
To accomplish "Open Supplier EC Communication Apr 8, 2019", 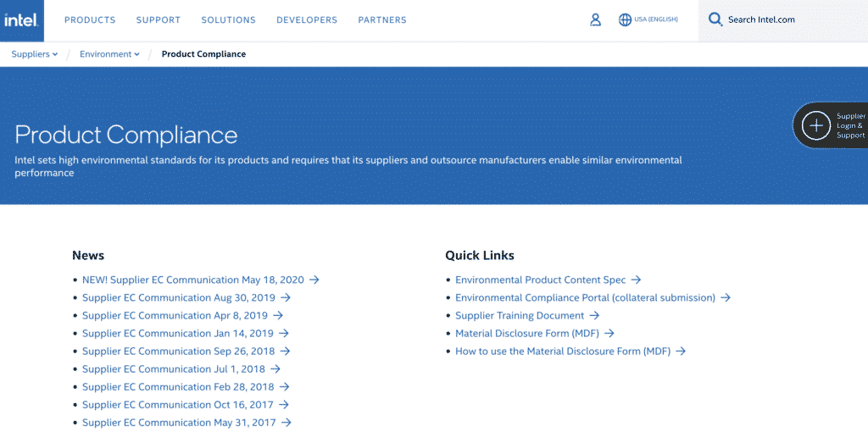I will tap(175, 315).
